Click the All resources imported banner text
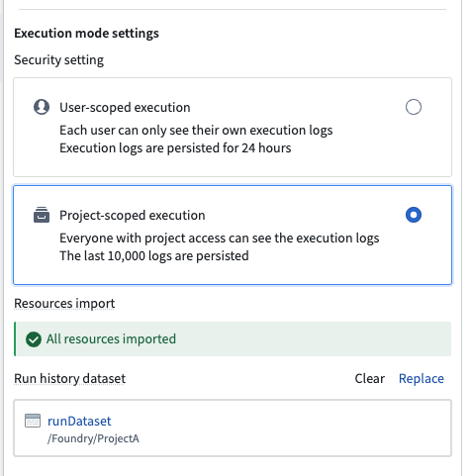Screen dimensions: 471x476 tap(111, 339)
